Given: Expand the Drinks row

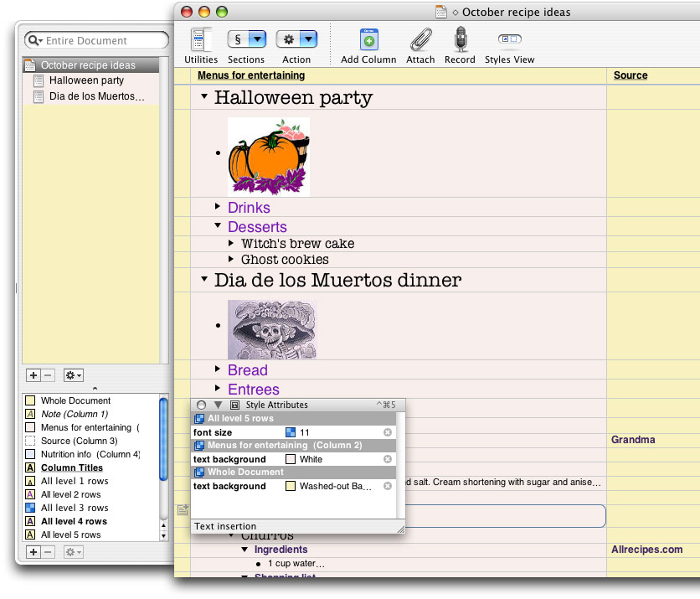Looking at the screenshot, I should pos(218,206).
